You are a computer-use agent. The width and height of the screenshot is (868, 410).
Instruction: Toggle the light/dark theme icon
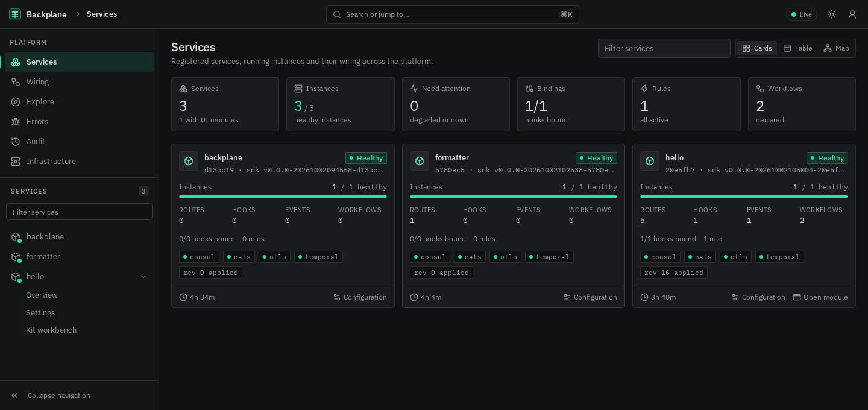[x=832, y=14]
